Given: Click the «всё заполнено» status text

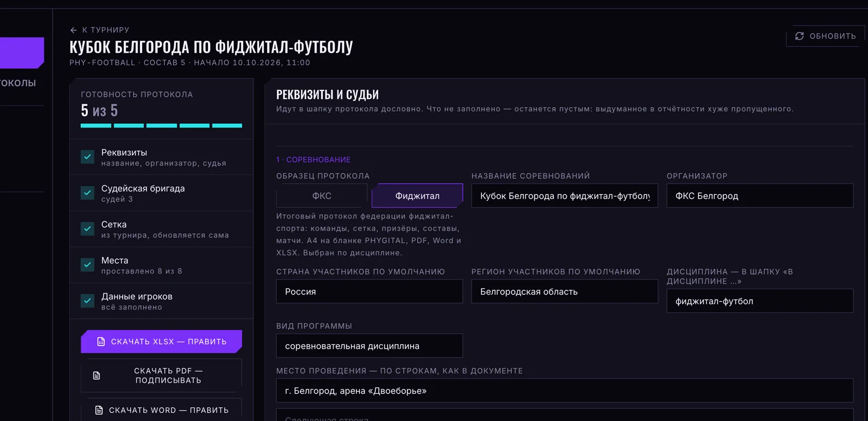Looking at the screenshot, I should [132, 307].
